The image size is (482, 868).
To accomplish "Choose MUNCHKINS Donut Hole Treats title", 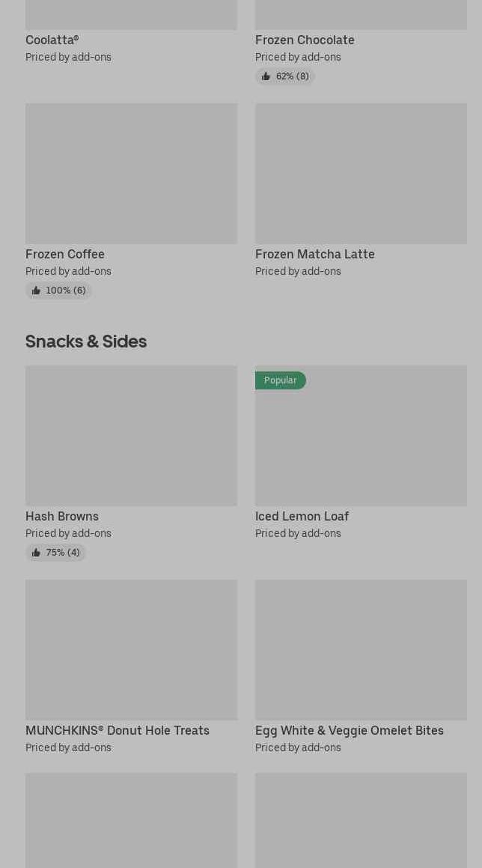I will click(118, 731).
